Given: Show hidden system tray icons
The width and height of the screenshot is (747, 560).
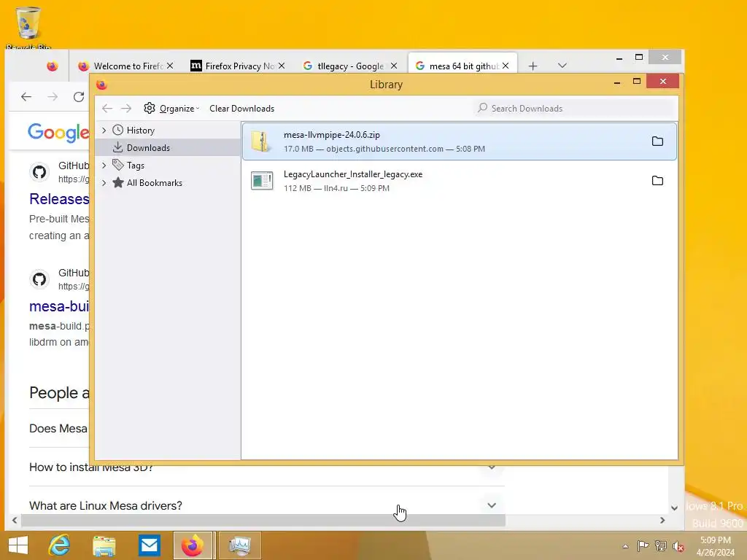Looking at the screenshot, I should tap(625, 546).
